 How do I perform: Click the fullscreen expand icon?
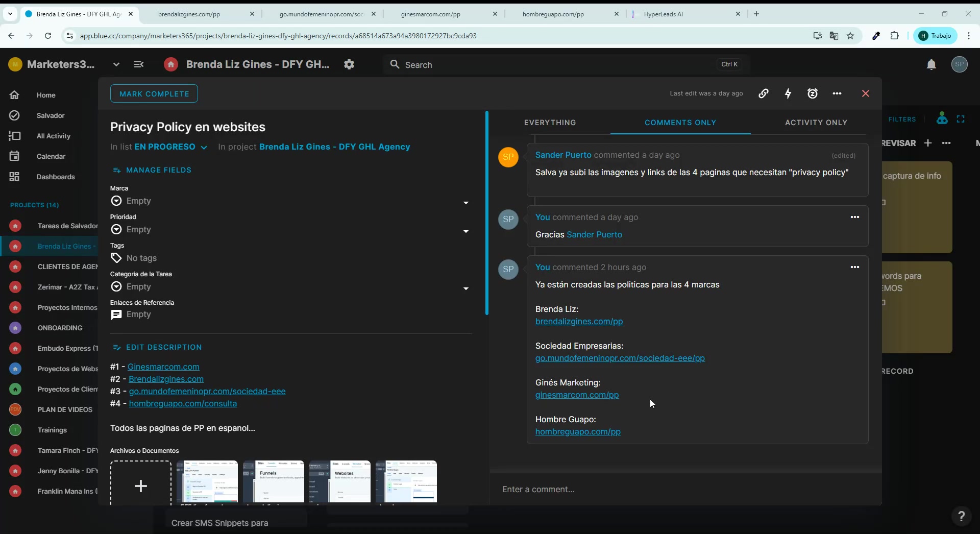[x=961, y=119]
